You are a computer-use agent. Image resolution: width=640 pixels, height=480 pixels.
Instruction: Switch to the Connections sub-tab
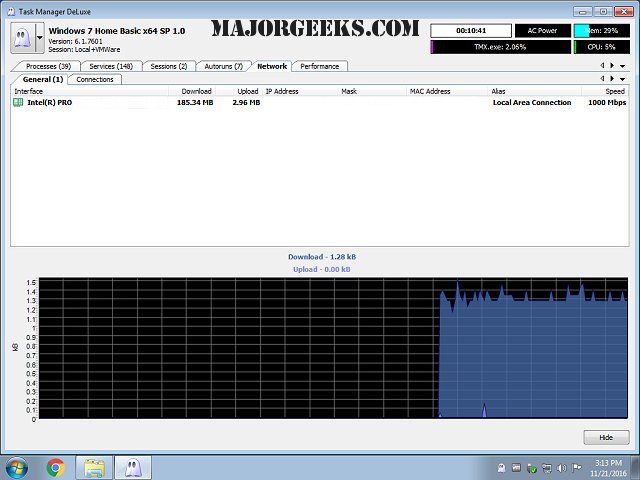[x=95, y=79]
